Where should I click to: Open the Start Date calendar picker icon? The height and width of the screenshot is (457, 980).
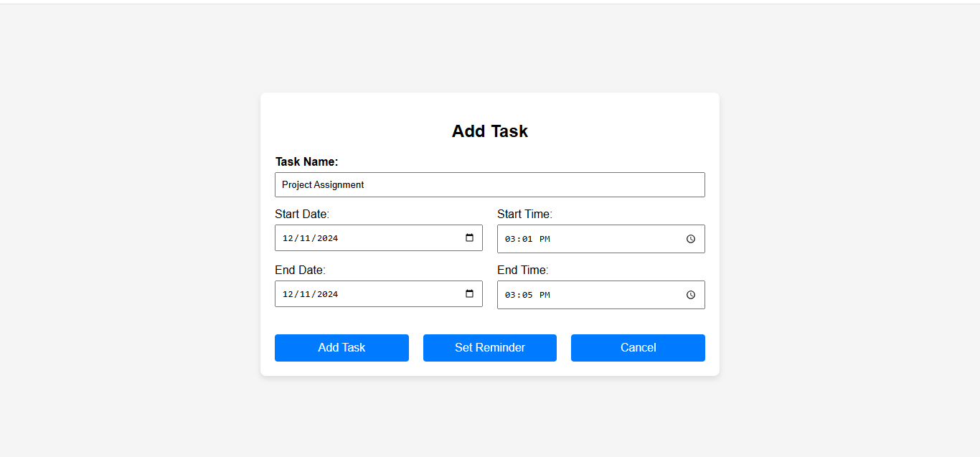[470, 238]
